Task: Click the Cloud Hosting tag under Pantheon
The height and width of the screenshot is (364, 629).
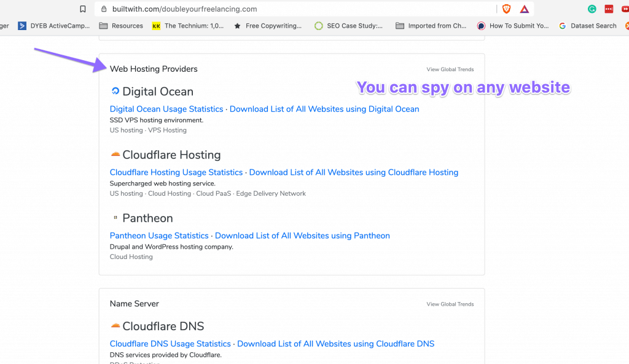Action: [131, 257]
